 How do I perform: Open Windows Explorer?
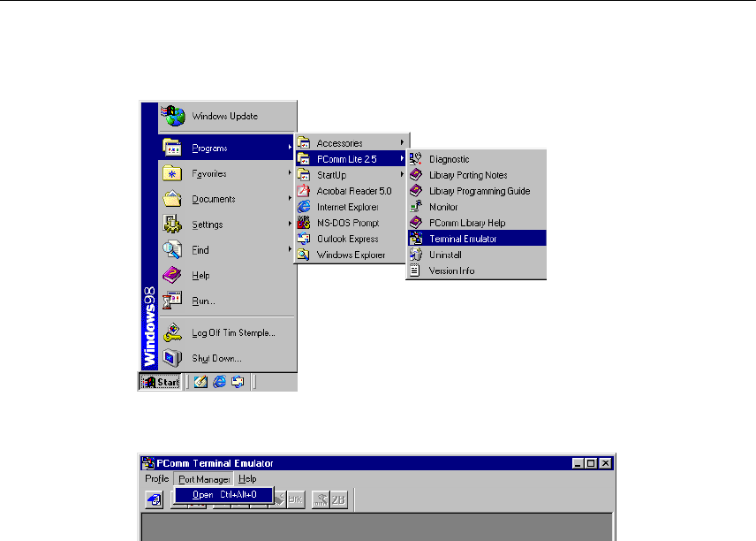point(351,255)
